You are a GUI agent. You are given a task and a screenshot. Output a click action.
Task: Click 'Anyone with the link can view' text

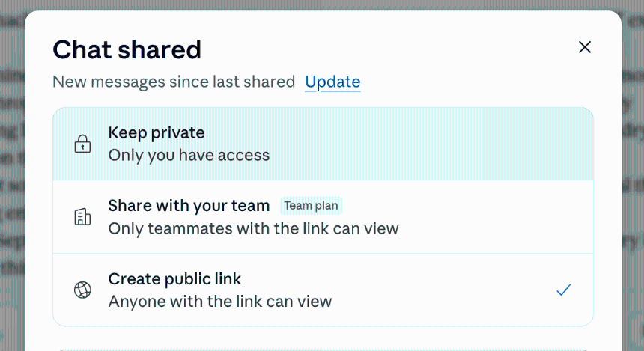pyautogui.click(x=220, y=302)
